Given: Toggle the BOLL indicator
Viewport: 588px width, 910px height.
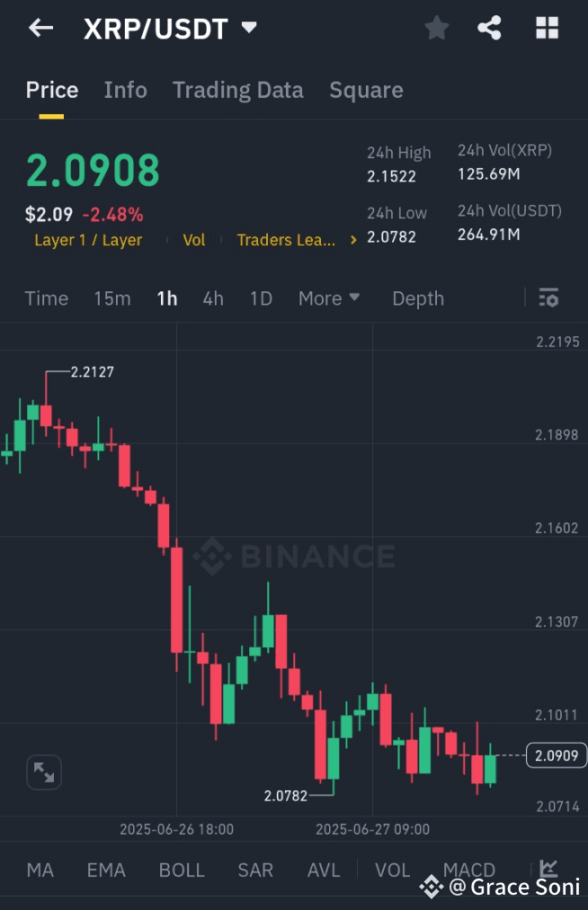Looking at the screenshot, I should (182, 870).
